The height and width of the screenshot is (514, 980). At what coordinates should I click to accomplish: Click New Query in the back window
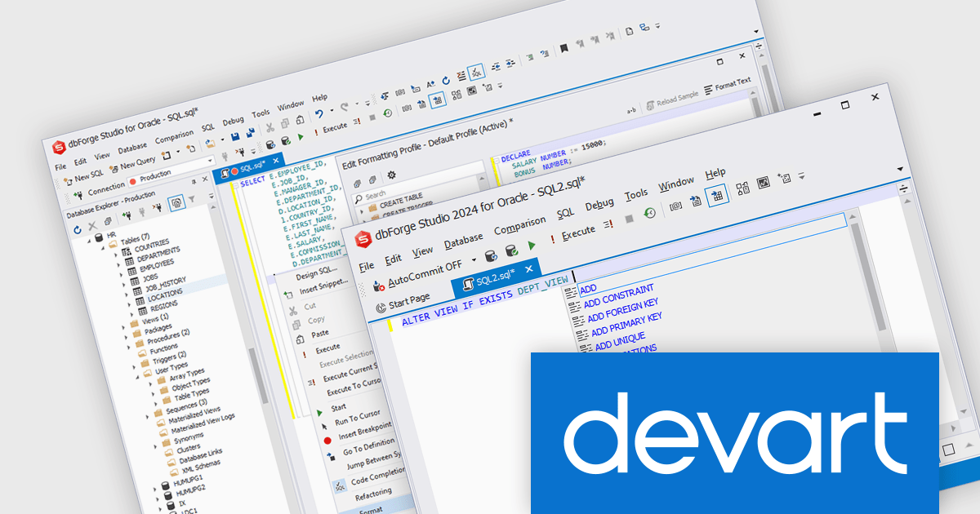(x=131, y=165)
